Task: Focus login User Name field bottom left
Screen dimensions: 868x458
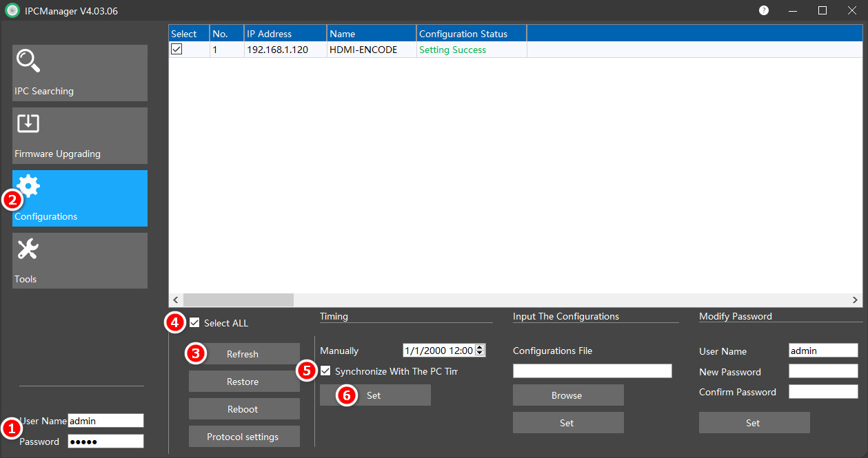Action: (105, 421)
